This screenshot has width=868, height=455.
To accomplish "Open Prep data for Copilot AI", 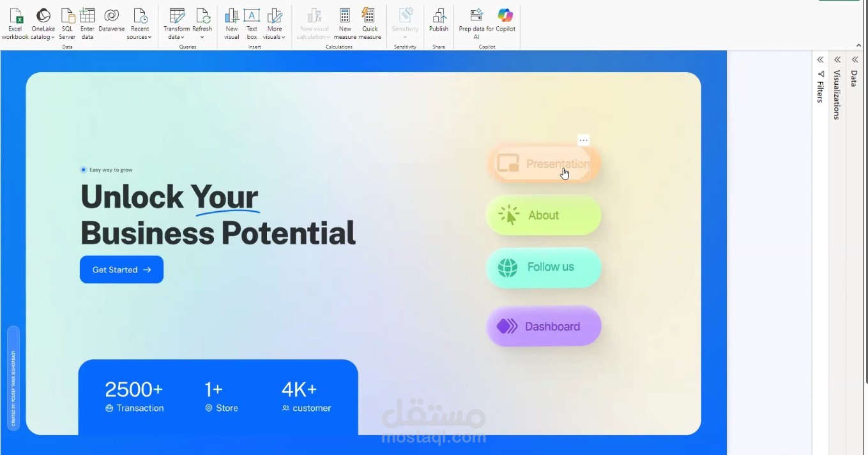I will coord(476,24).
